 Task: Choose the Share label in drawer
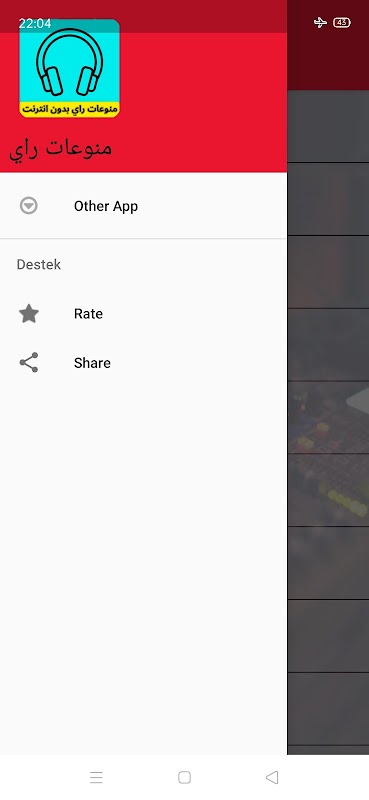[x=92, y=363]
